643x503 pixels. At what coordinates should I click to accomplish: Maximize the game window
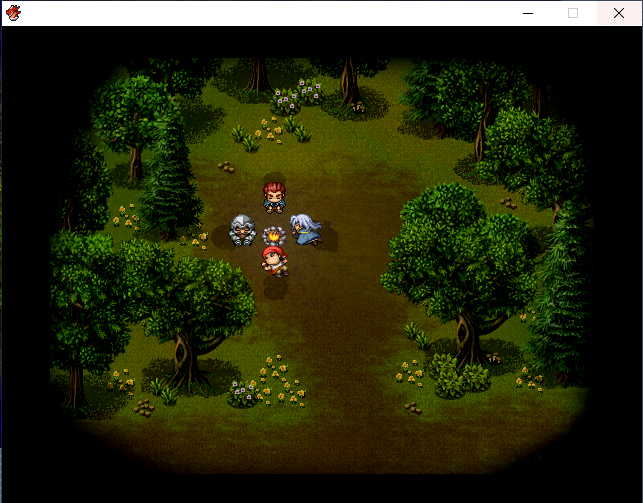pos(573,13)
